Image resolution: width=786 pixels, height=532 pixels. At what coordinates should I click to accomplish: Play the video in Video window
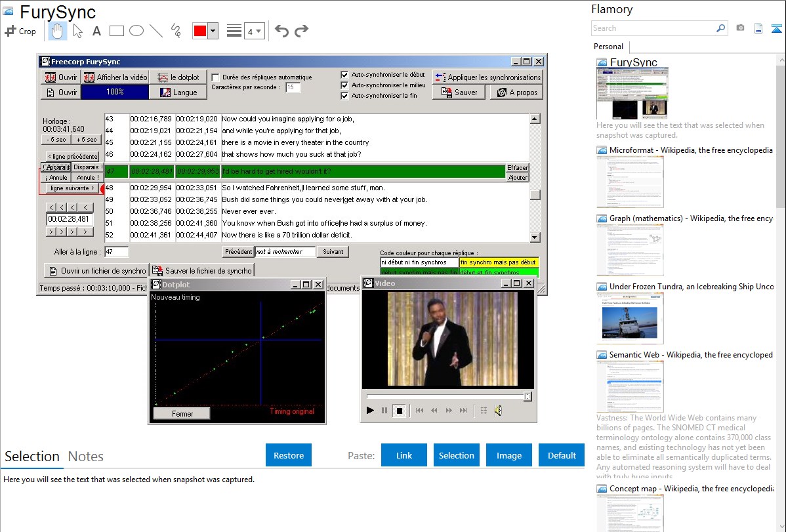(370, 410)
